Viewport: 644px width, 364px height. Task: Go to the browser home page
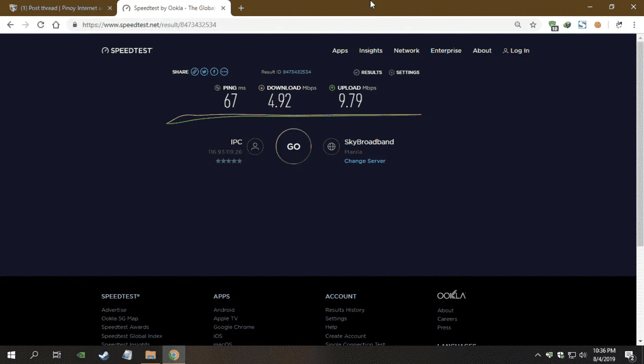[56, 25]
